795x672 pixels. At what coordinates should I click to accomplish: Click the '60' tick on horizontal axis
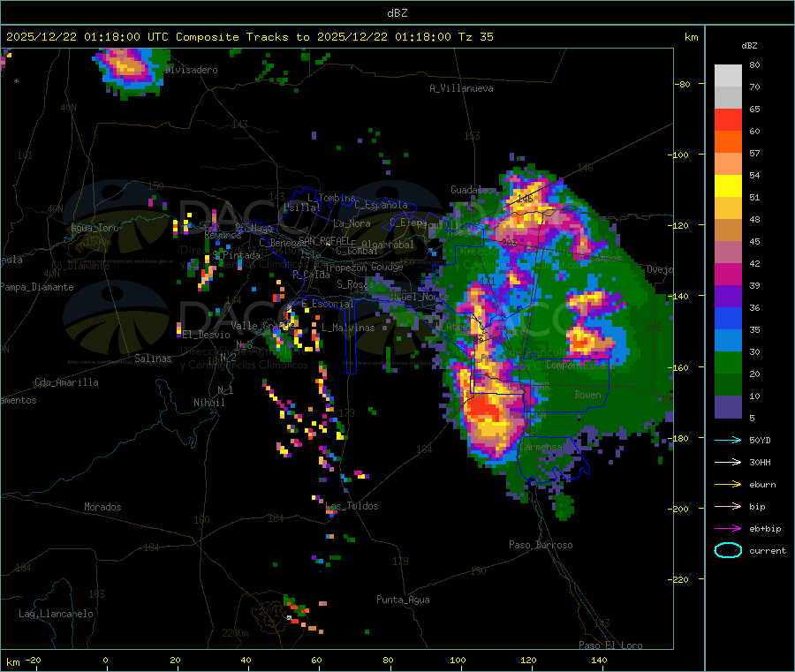316,660
